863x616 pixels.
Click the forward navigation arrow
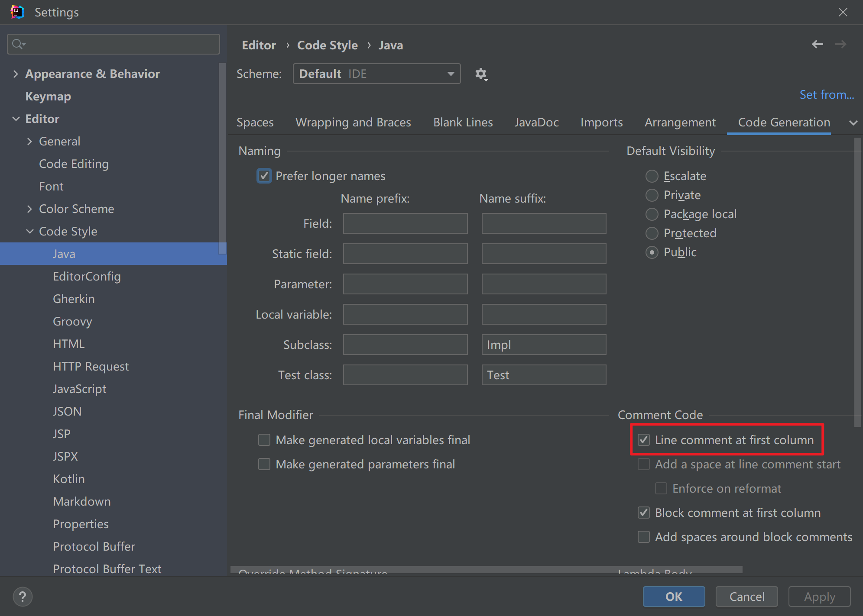point(840,44)
